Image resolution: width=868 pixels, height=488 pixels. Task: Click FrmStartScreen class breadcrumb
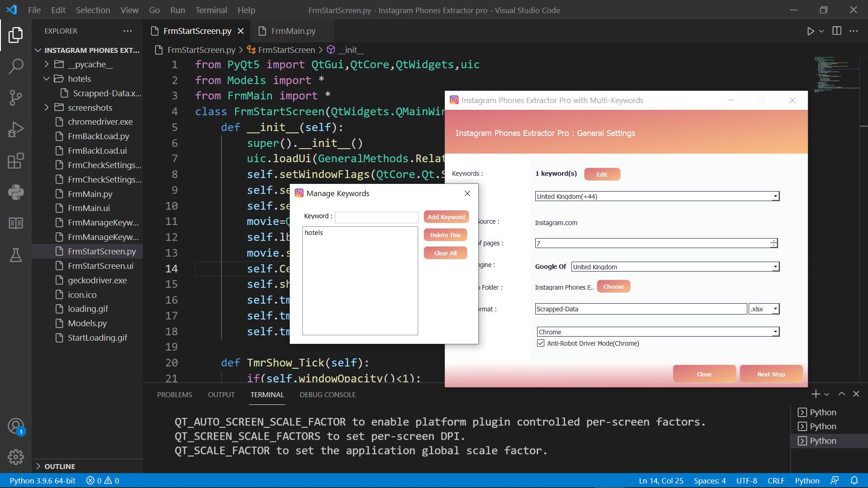[x=286, y=50]
